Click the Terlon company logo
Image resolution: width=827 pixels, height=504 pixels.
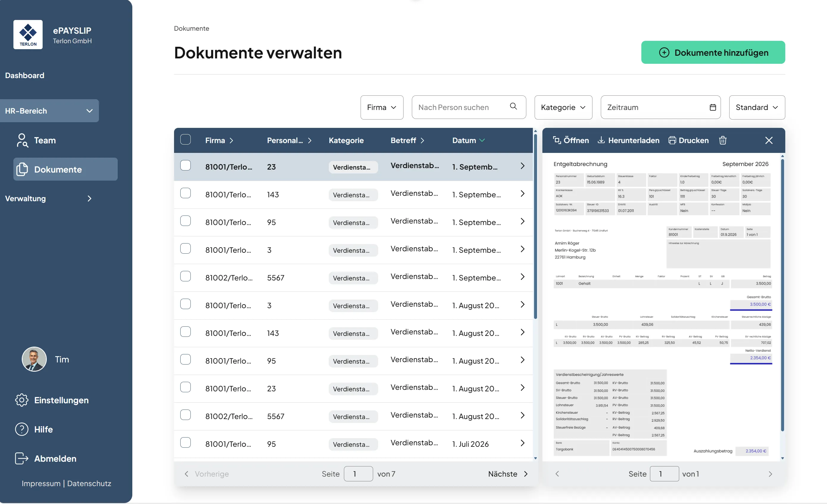(x=28, y=35)
